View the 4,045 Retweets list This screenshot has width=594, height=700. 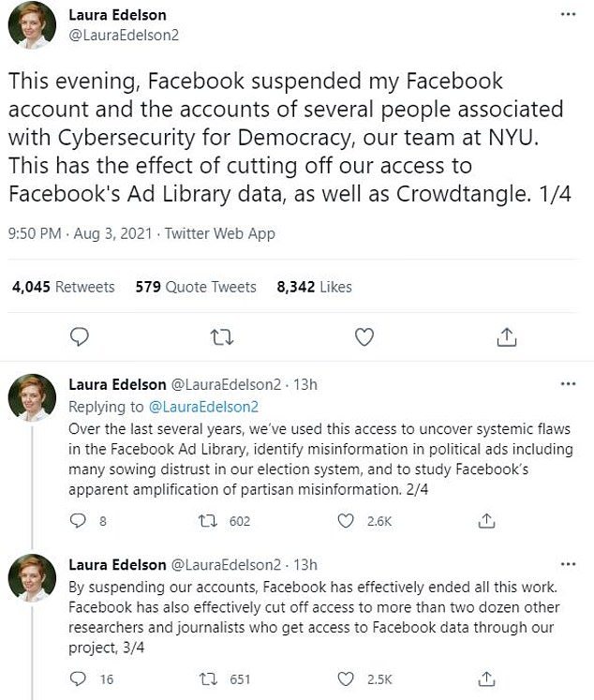(x=64, y=287)
